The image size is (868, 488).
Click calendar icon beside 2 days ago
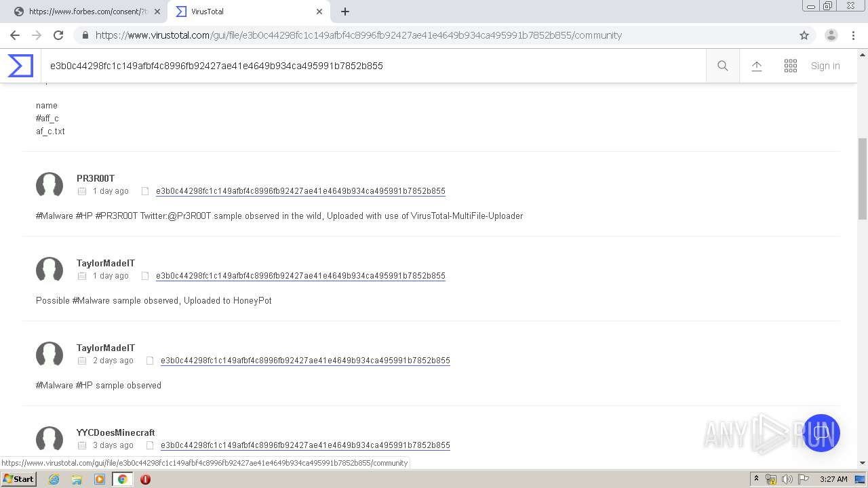click(x=82, y=361)
